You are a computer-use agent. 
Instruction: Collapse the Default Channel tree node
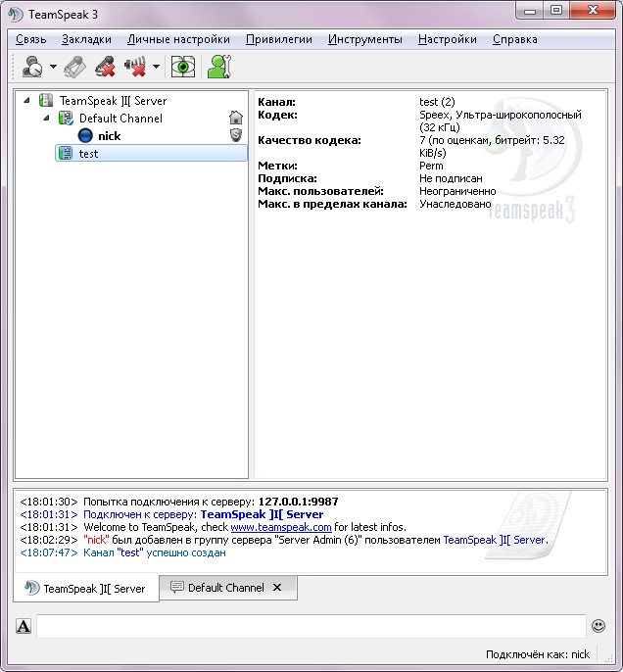(x=46, y=119)
